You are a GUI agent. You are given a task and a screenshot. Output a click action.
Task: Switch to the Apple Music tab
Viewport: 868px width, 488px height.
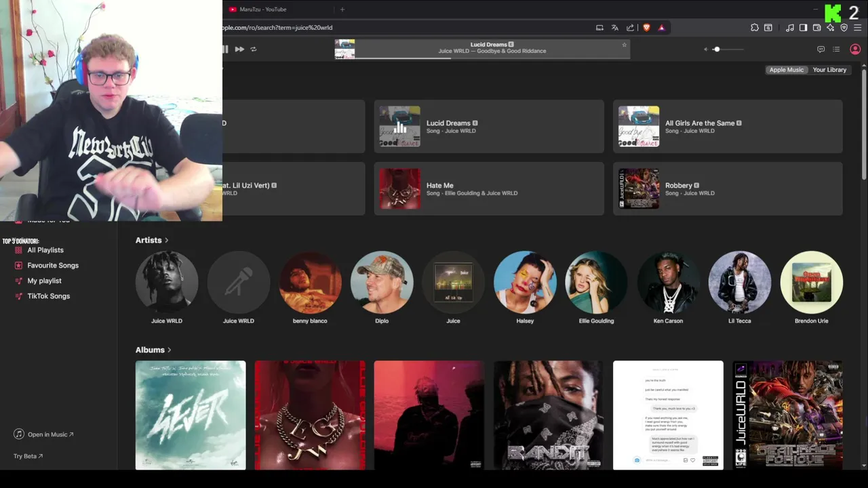[786, 70]
